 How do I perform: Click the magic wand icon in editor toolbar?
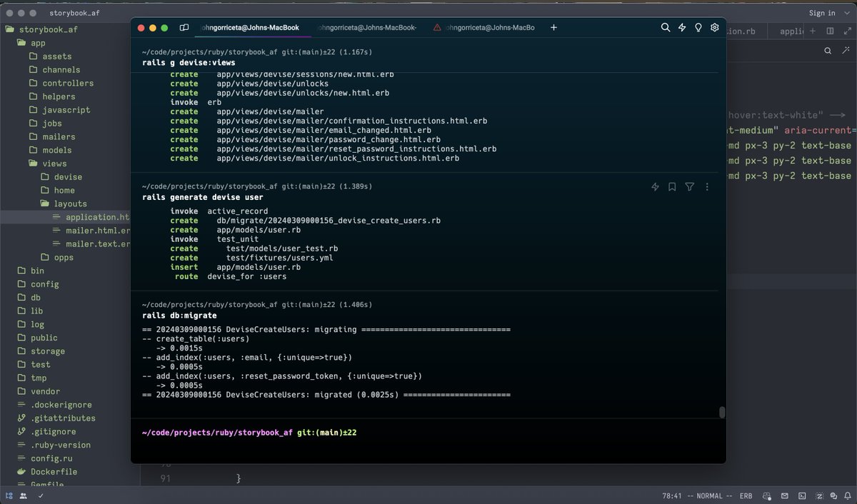845,51
